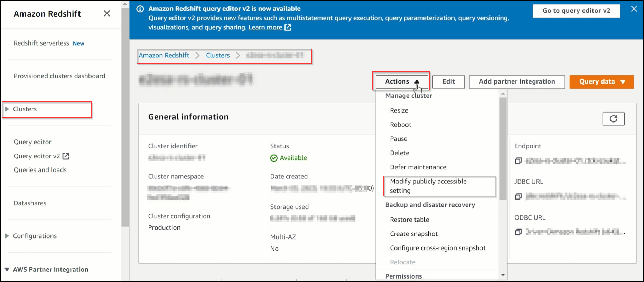Go to Amazon Redshift breadcrumb link

164,55
